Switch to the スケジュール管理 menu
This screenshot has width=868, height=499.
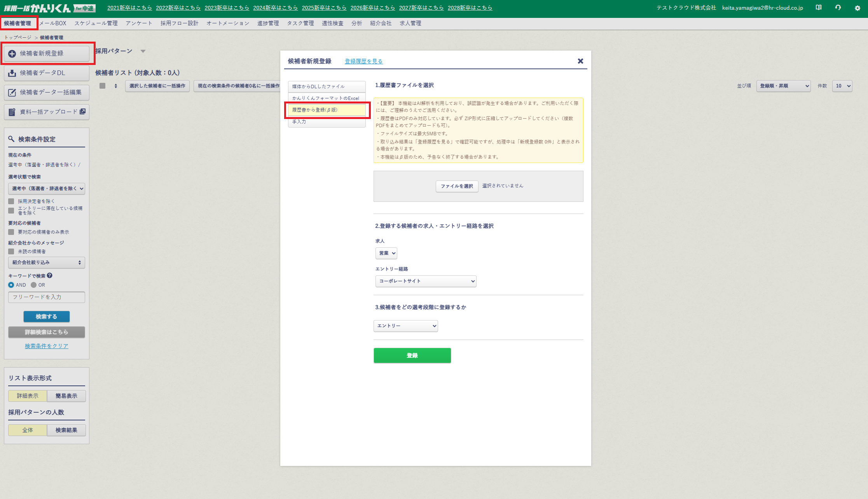click(97, 23)
